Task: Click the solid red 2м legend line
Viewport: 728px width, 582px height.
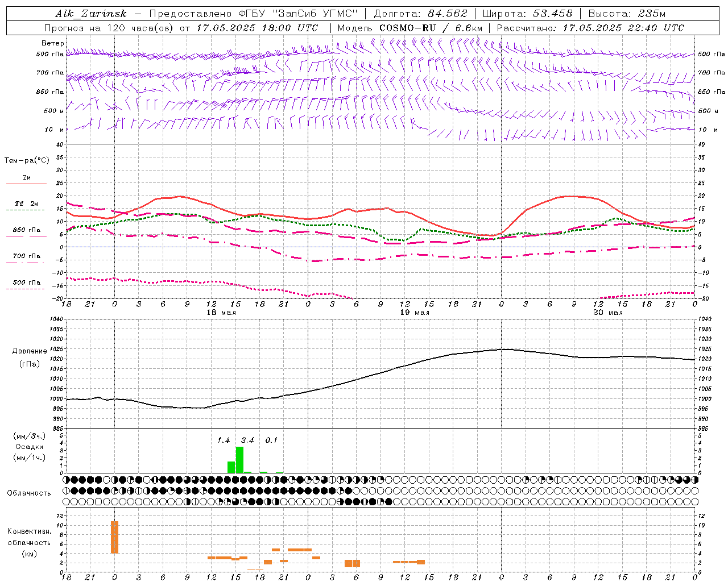Action: [x=26, y=184]
